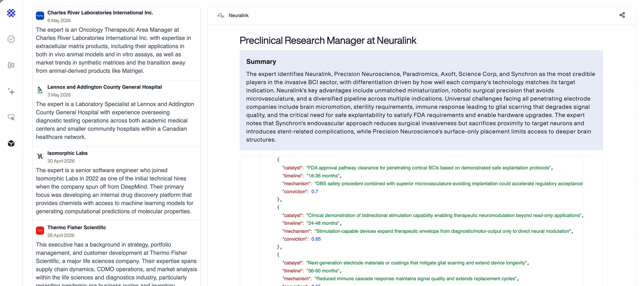Open the chat search sidebar icon

coord(11,117)
